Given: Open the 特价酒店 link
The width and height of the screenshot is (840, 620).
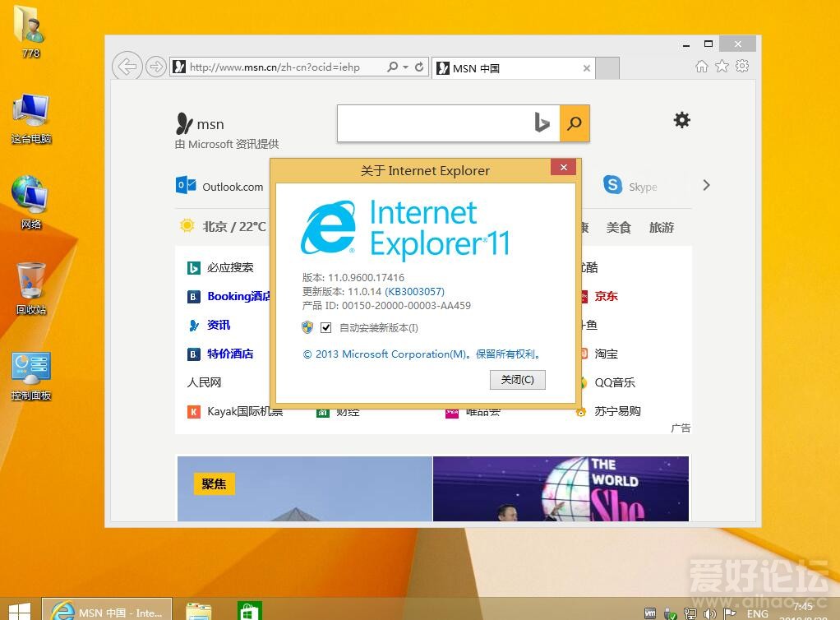Looking at the screenshot, I should click(x=230, y=354).
